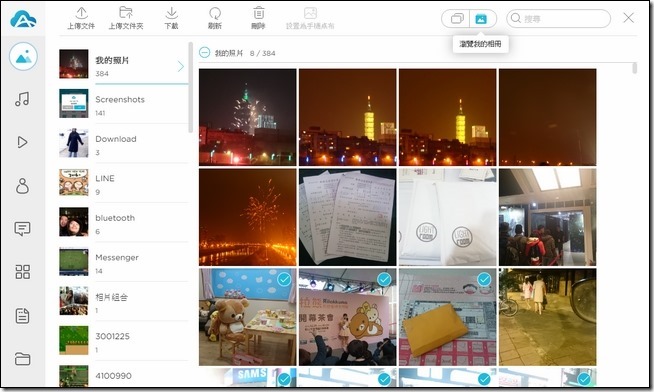Open the 4100990 album
The image size is (654, 392).
[x=123, y=375]
